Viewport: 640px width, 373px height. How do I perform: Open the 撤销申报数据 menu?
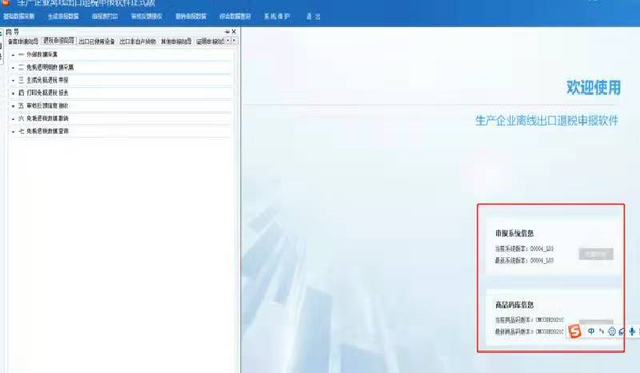click(x=191, y=16)
